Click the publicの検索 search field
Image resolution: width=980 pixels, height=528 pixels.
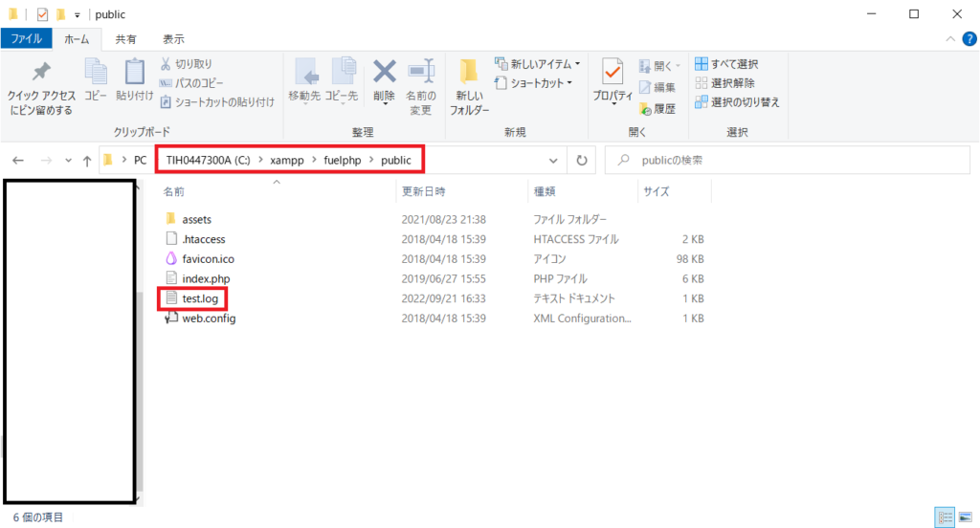pyautogui.click(x=788, y=161)
